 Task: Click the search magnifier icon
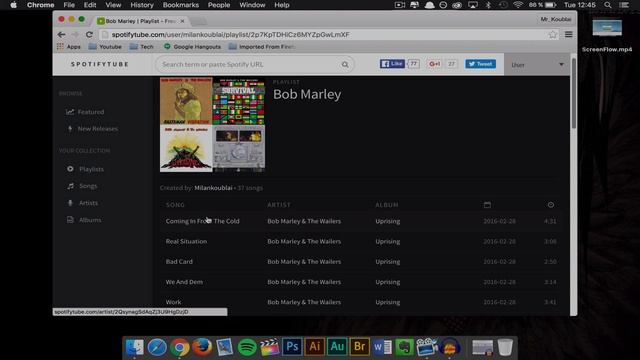tap(345, 64)
